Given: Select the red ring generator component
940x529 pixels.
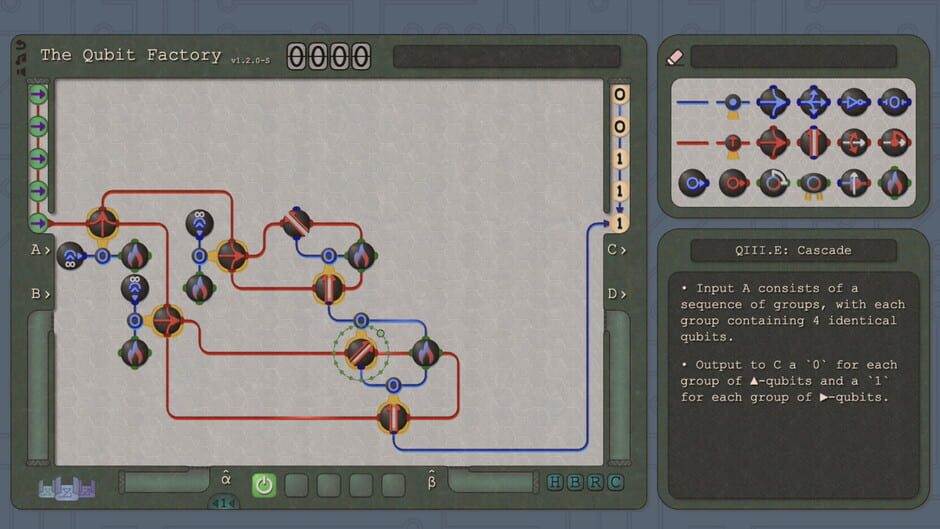Looking at the screenshot, I should point(733,183).
